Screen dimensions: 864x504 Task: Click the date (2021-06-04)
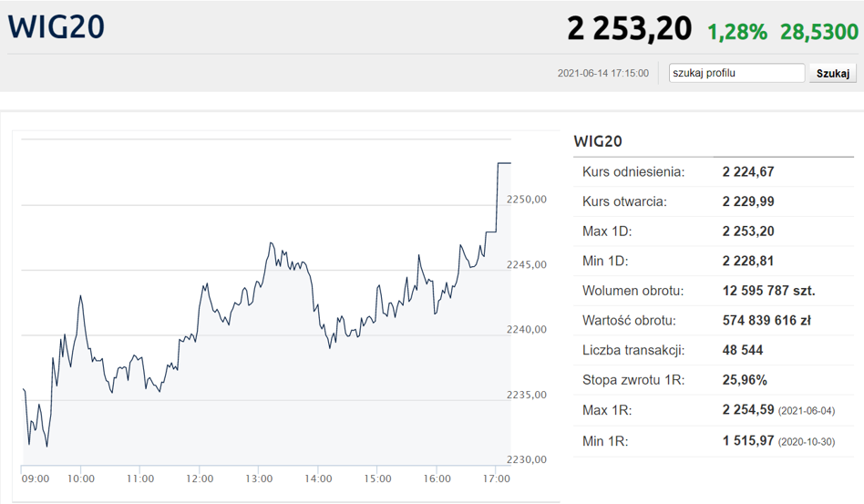[x=807, y=411]
